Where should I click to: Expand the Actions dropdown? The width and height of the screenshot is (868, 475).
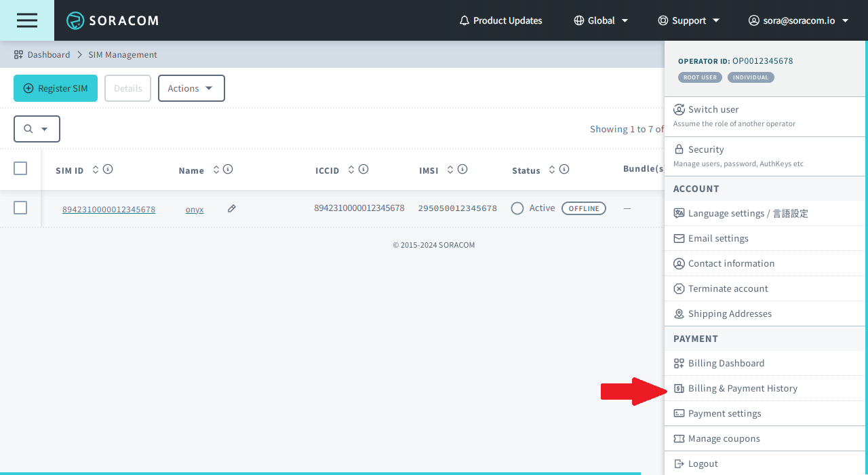coord(191,88)
